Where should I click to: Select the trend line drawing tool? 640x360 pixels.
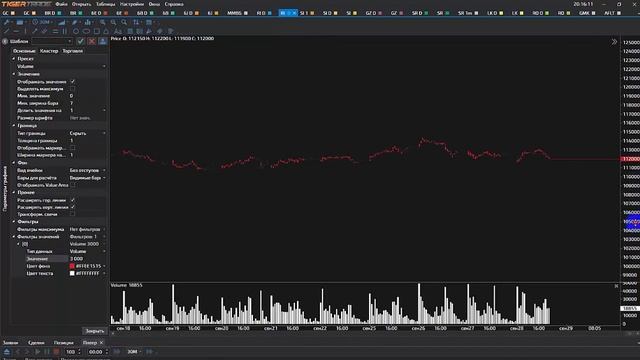(x=7, y=31)
